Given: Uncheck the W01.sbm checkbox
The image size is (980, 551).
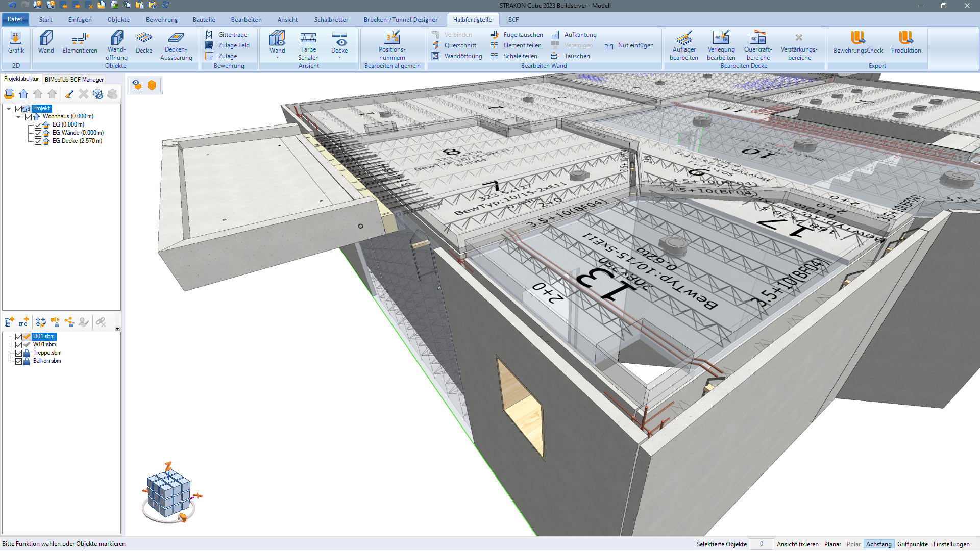Looking at the screenshot, I should pyautogui.click(x=19, y=345).
